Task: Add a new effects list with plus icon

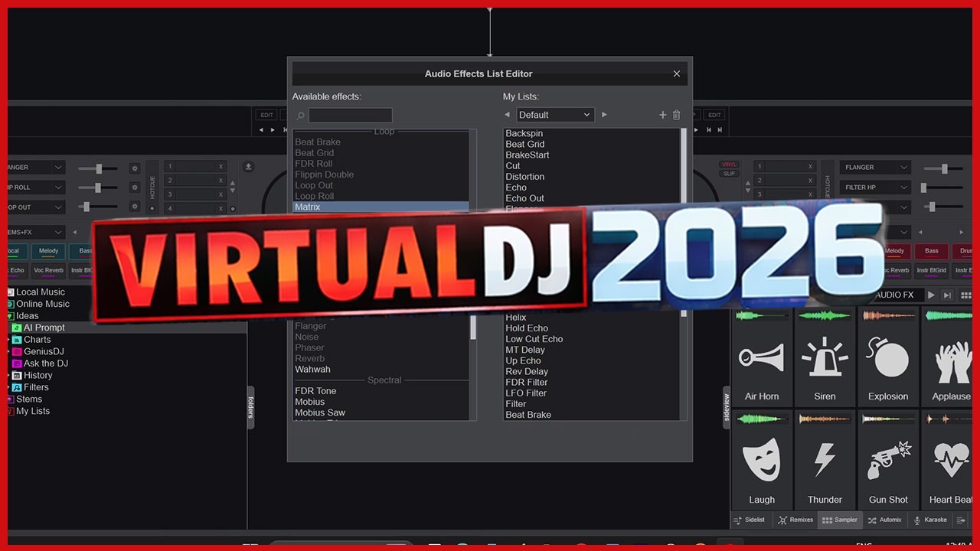Action: tap(663, 115)
